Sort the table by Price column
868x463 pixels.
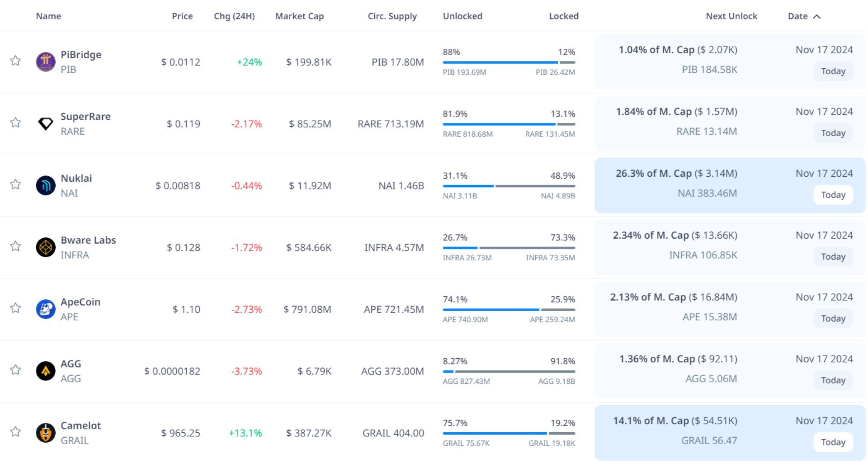(x=182, y=16)
